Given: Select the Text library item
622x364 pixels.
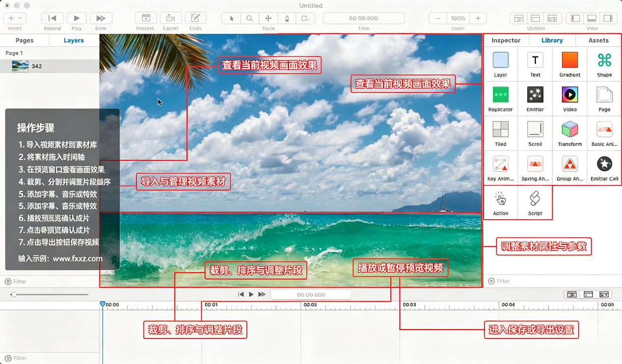Looking at the screenshot, I should 535,64.
